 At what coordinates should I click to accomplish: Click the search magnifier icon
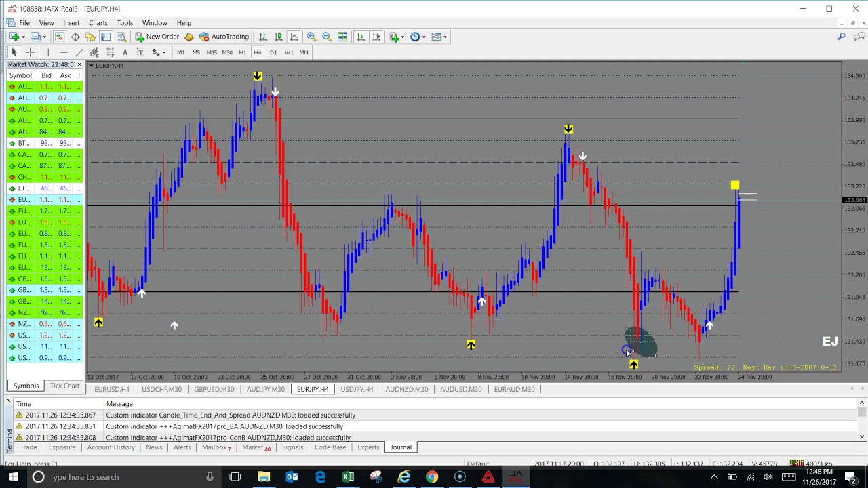point(842,37)
